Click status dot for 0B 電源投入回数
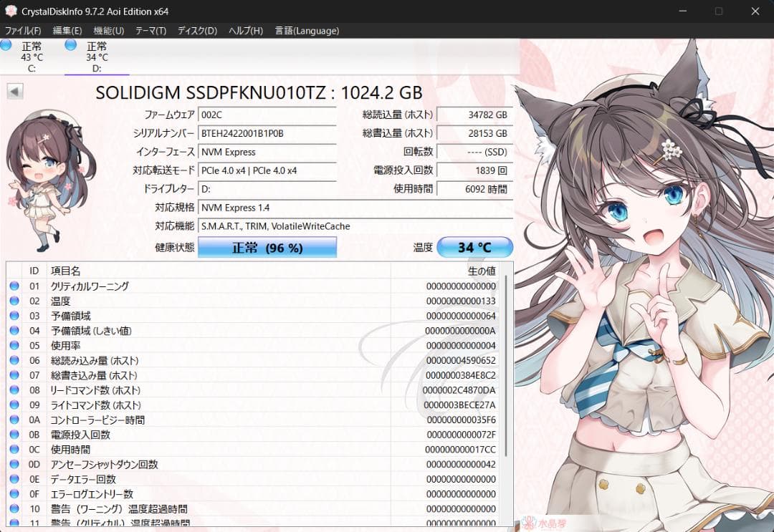The width and height of the screenshot is (774, 532). [14, 435]
